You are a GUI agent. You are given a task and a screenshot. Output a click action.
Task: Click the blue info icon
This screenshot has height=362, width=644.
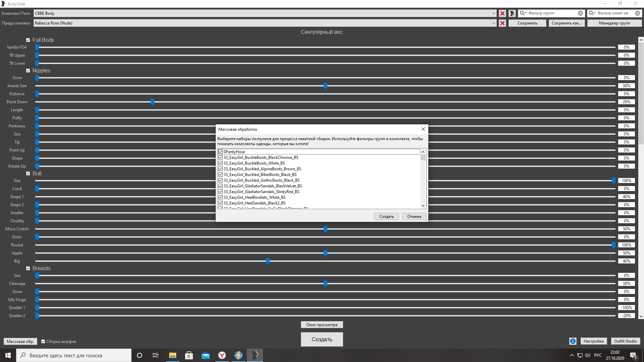tap(573, 341)
